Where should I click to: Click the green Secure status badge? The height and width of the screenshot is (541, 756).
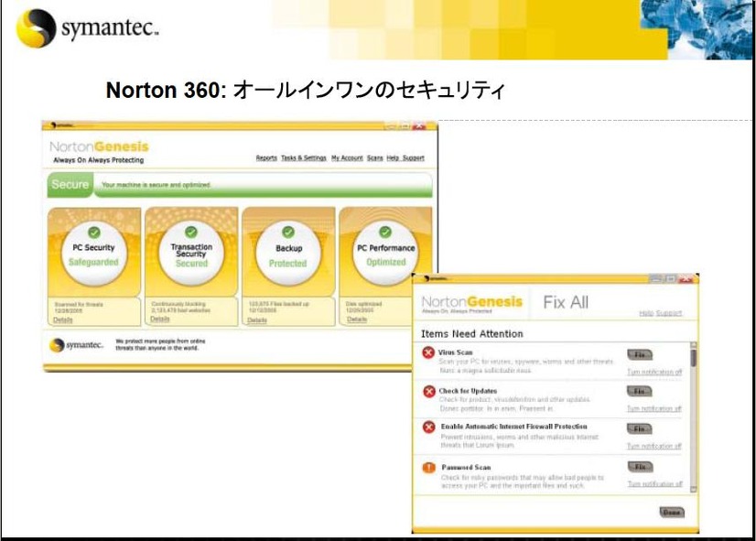[x=70, y=185]
